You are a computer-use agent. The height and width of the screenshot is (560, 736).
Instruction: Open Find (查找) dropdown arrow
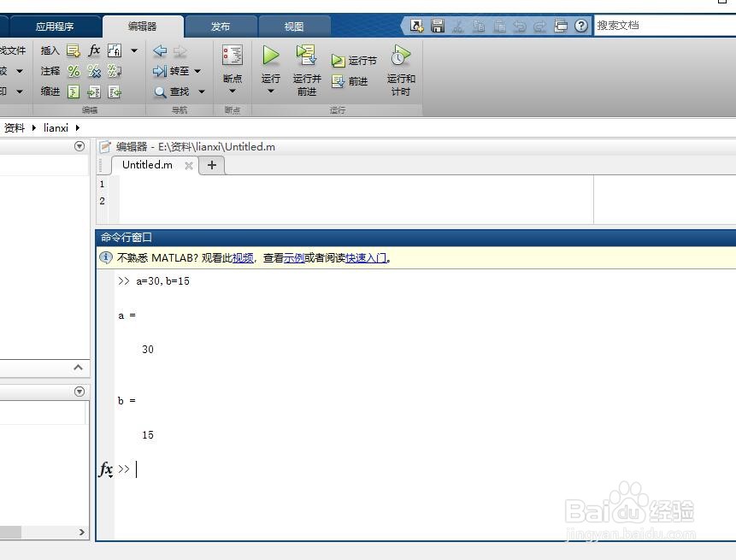point(202,91)
